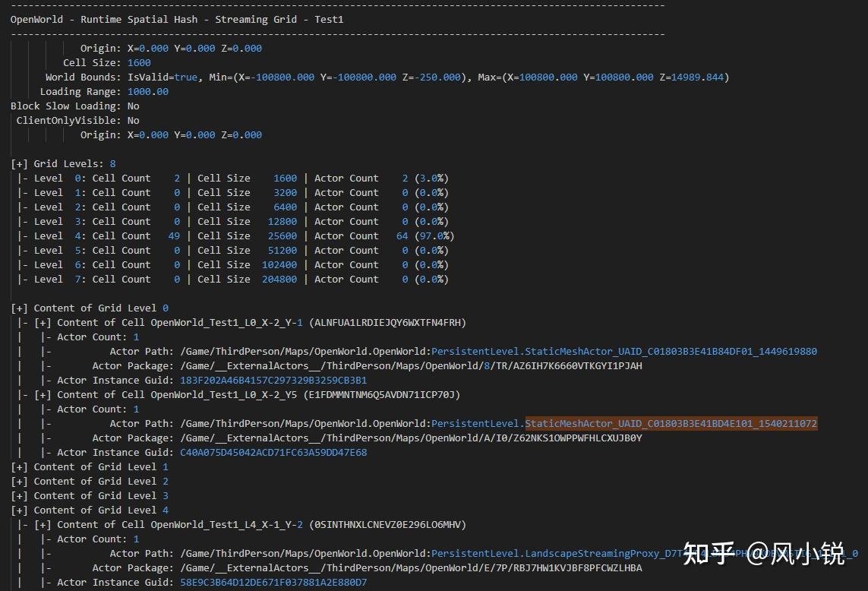
Task: Select the highlighted StaticMeshActor_UAID_C01803B3E41BD4E101 entry
Action: 671,423
